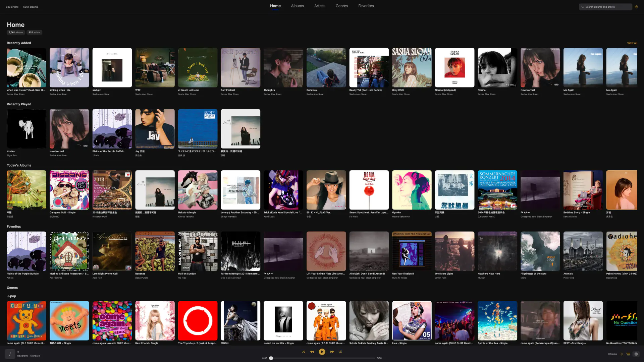Open the Gyakko album cover
644x362 pixels.
pos(412,190)
